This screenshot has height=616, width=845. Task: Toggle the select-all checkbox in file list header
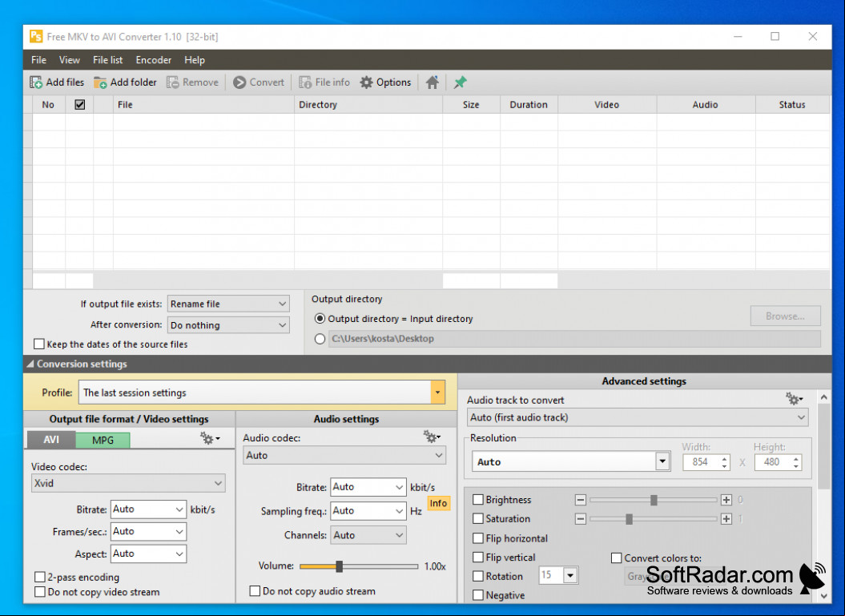point(80,105)
